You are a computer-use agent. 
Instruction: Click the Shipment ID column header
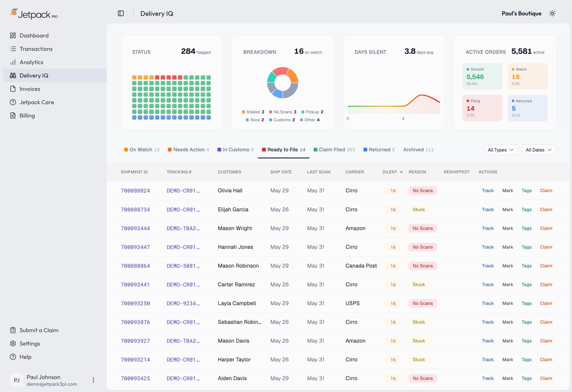(x=134, y=172)
